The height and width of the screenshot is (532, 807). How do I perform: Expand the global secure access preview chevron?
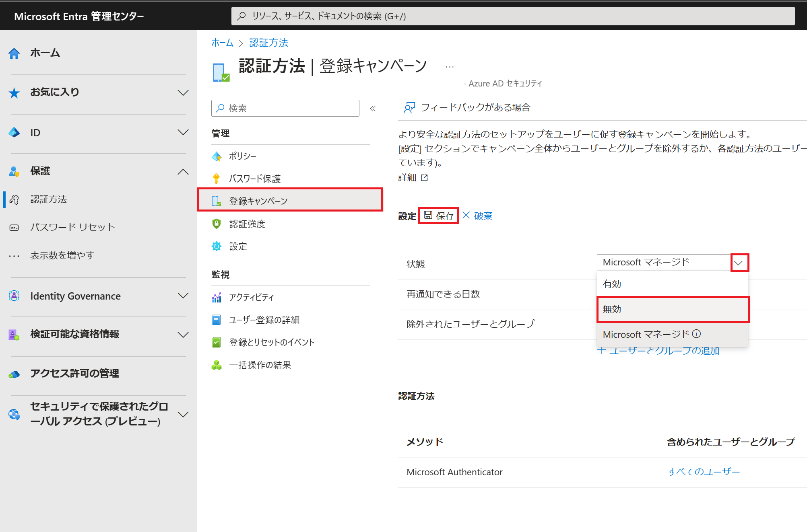(183, 414)
